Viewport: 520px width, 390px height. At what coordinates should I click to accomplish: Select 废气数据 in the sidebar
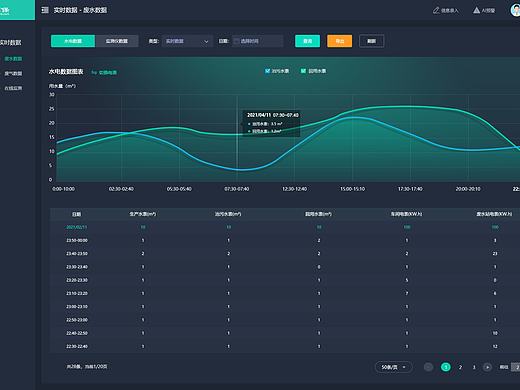tap(13, 73)
